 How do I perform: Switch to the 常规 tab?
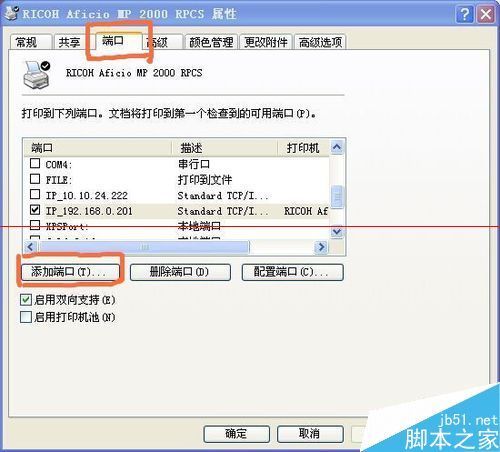[x=30, y=42]
